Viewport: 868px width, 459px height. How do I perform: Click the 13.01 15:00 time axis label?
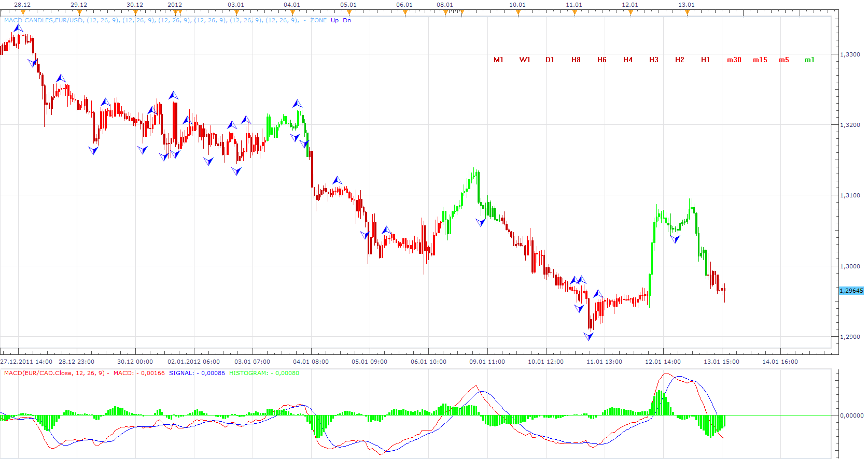tap(722, 362)
